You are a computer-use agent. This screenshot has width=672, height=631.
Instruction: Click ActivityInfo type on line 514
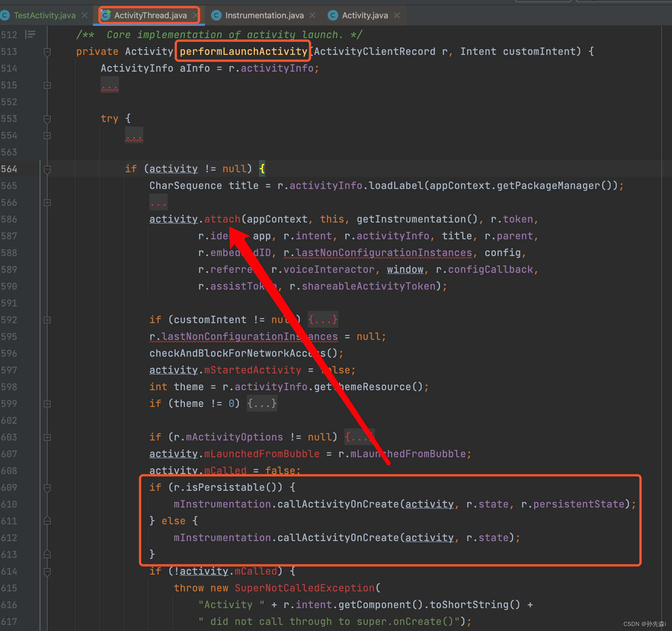(137, 68)
